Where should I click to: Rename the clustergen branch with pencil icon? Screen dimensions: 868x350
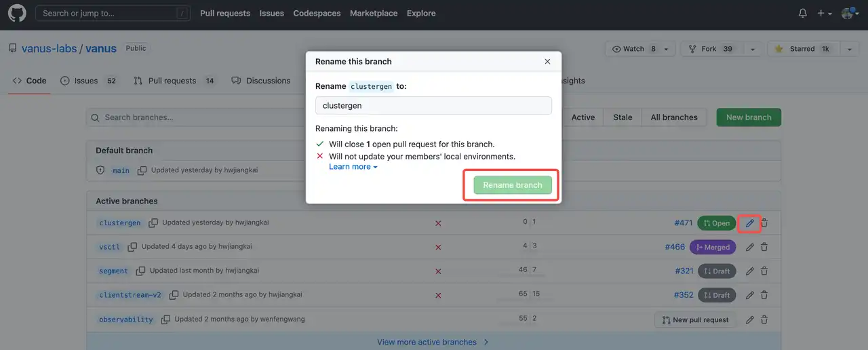749,223
